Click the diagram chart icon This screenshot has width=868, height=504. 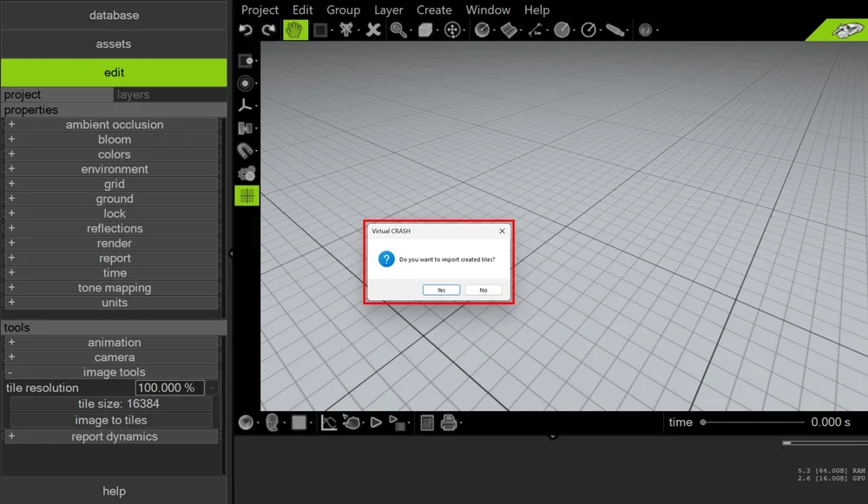click(329, 422)
